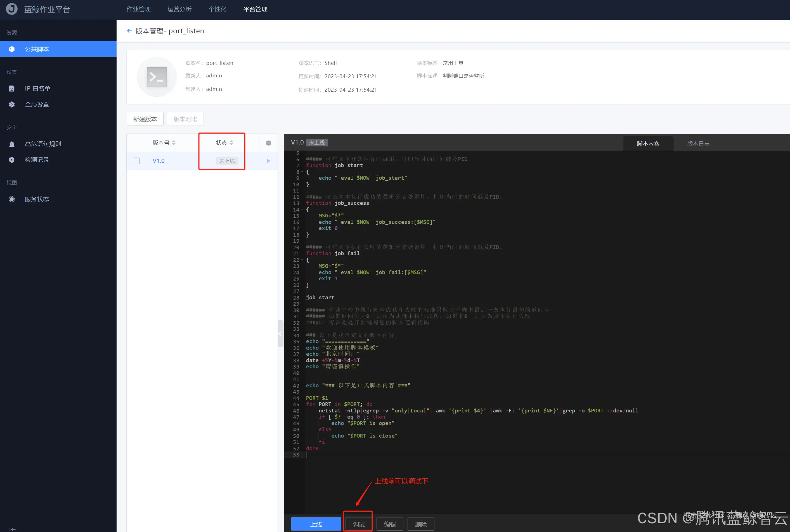This screenshot has width=790, height=532.
Task: Expand V1.0 row with right arrow
Action: pos(268,161)
